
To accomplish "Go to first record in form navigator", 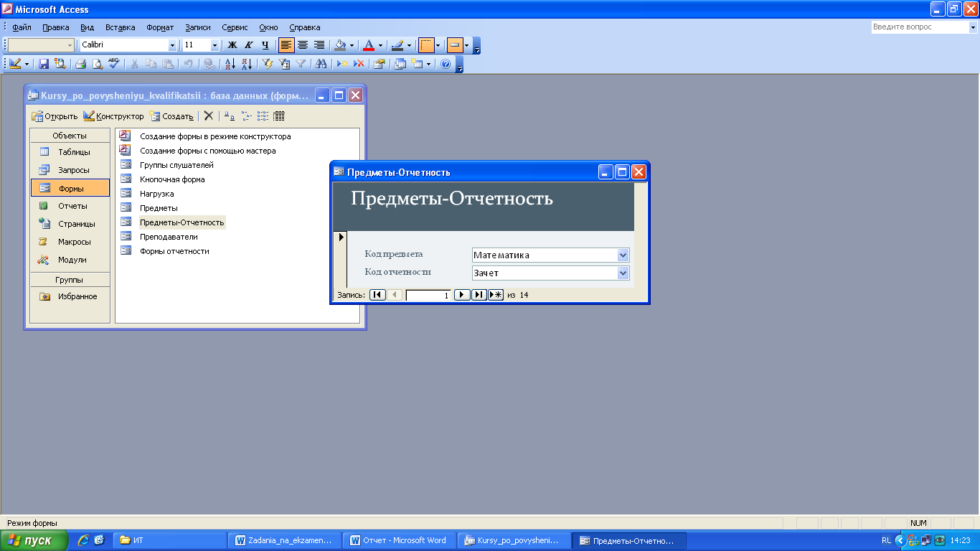I will [x=377, y=295].
